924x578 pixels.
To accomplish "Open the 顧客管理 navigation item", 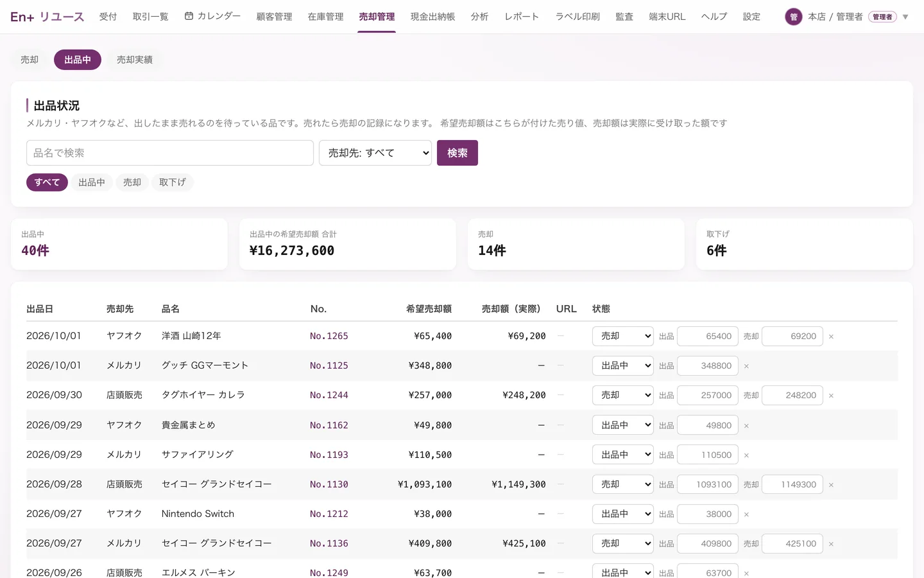I will coord(274,17).
